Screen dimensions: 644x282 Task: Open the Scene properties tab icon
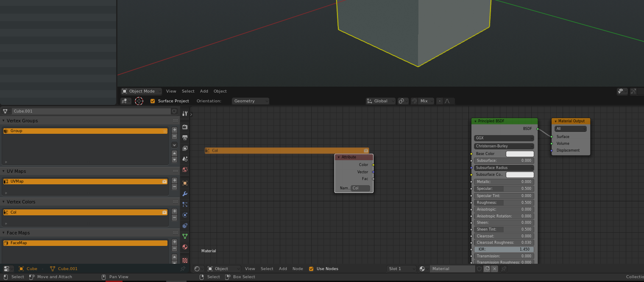(x=185, y=159)
